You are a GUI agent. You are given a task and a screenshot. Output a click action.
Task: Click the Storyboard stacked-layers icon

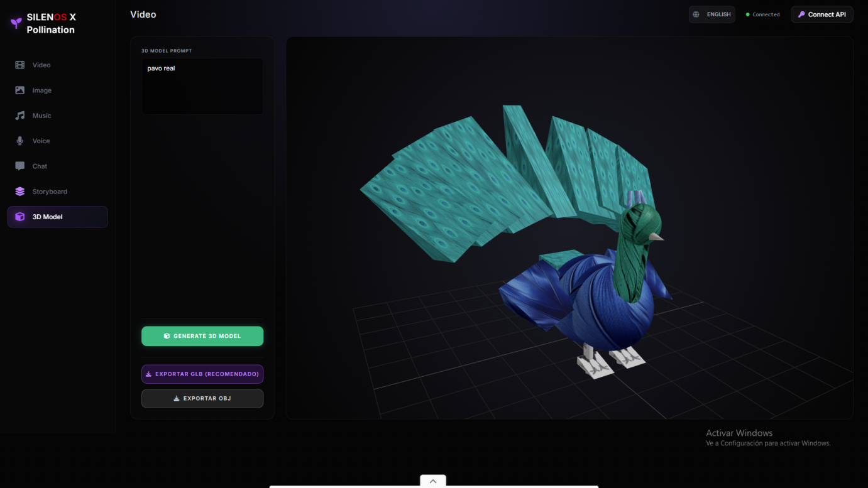(19, 191)
